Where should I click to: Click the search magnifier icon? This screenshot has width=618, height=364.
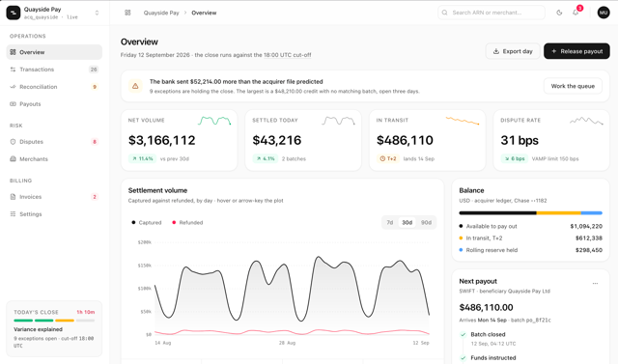click(444, 13)
